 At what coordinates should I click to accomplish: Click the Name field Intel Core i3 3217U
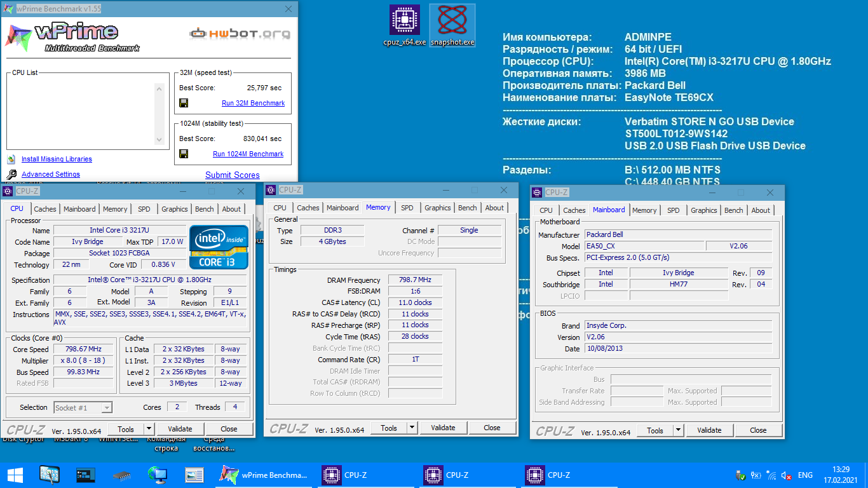coord(119,230)
